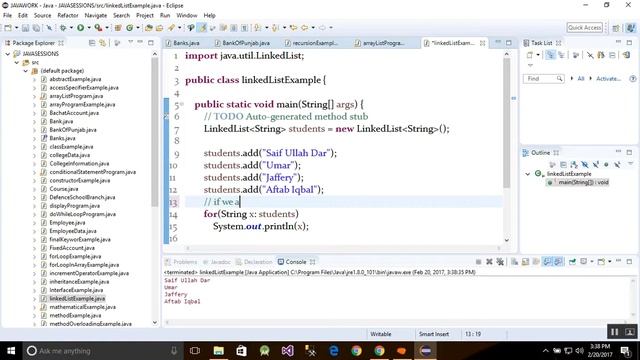Image resolution: width=640 pixels, height=360 pixels.
Task: Toggle Scheduled view in Task List toolbar
Action: (561, 55)
